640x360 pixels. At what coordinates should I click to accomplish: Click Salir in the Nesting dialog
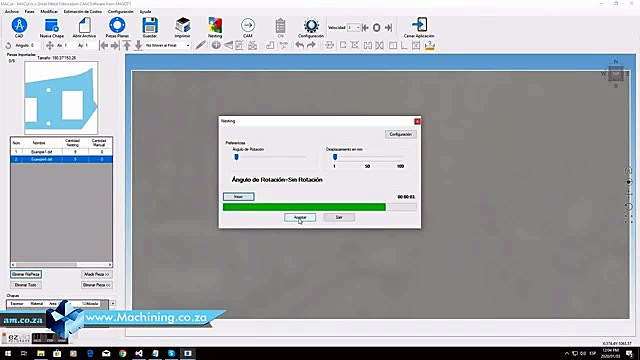pyautogui.click(x=339, y=217)
